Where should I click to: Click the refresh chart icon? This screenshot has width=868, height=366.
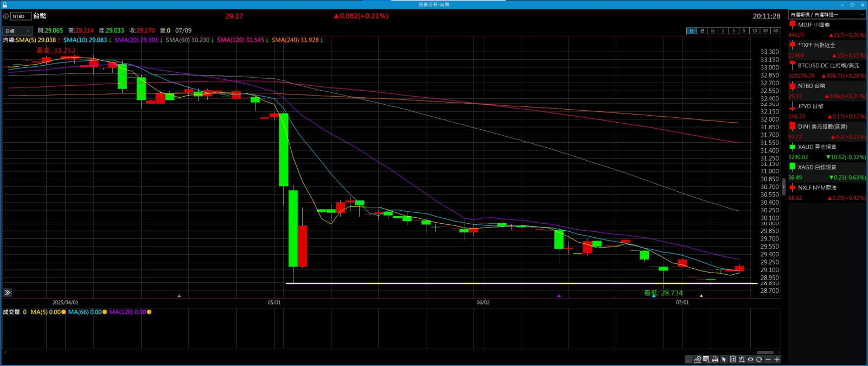pos(759,359)
